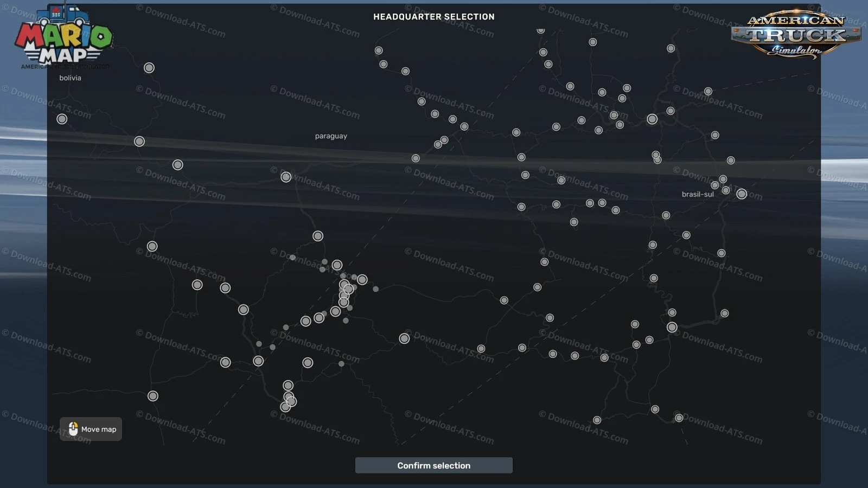Click the Headquarter Selection title
Viewport: 868px width, 488px height.
click(x=433, y=17)
